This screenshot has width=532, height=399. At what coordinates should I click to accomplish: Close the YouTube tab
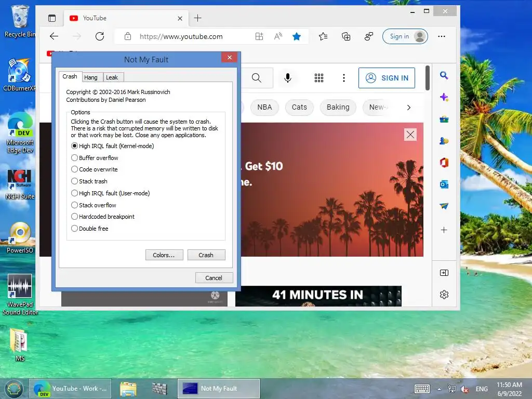coord(180,18)
